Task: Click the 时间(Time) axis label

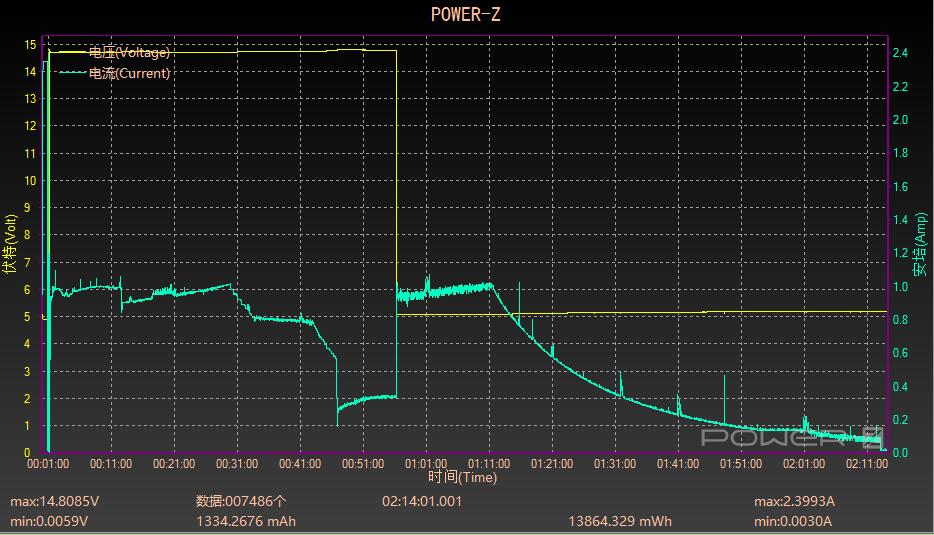Action: tap(462, 477)
